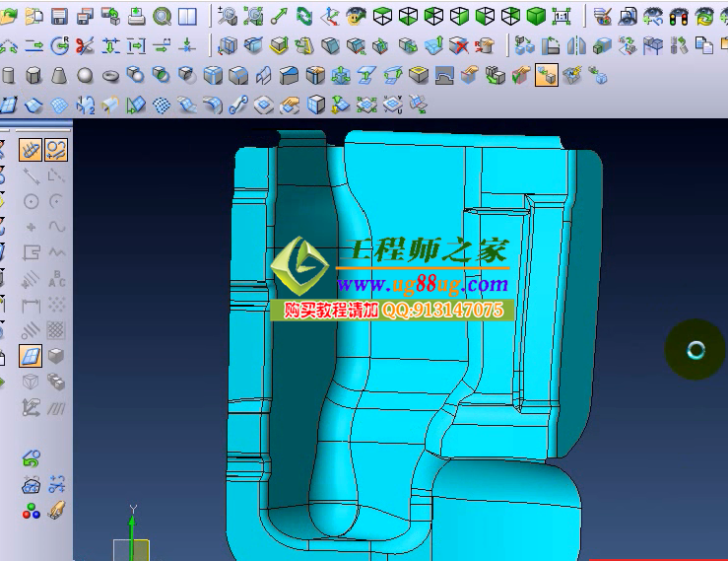This screenshot has height=561, width=728.
Task: Click the magnifier Zoom icon in top toolbar
Action: [162, 16]
